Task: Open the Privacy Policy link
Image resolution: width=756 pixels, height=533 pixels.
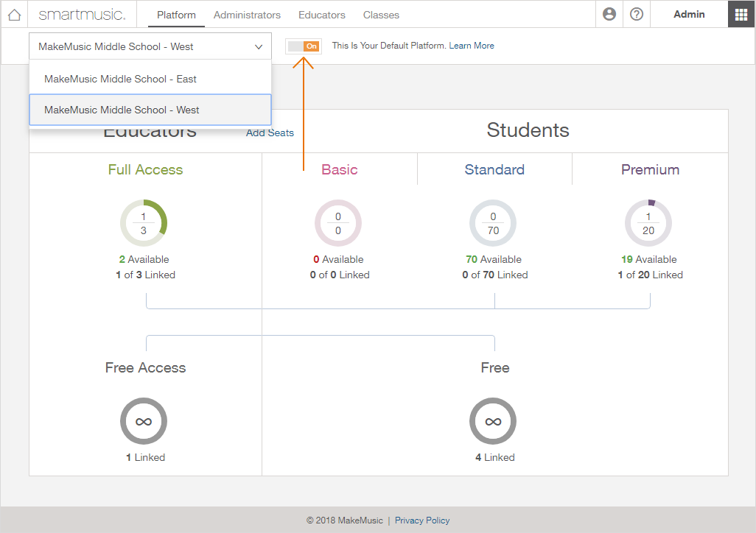Action: pos(422,520)
